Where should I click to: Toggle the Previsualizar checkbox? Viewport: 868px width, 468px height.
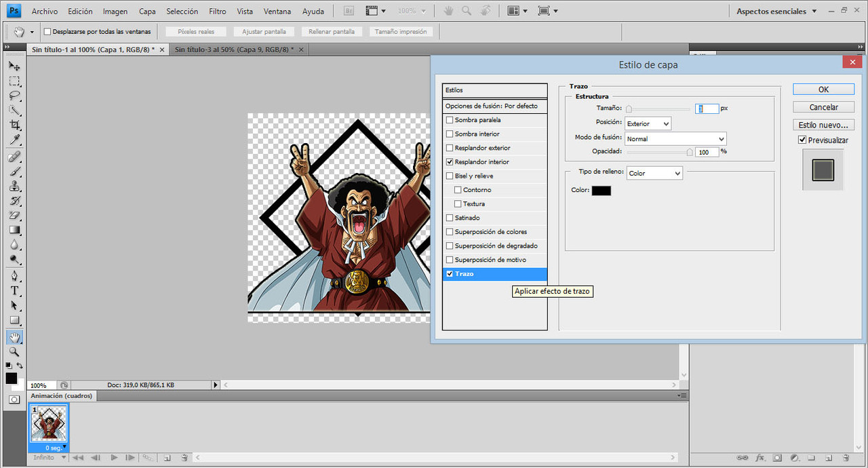tap(802, 140)
